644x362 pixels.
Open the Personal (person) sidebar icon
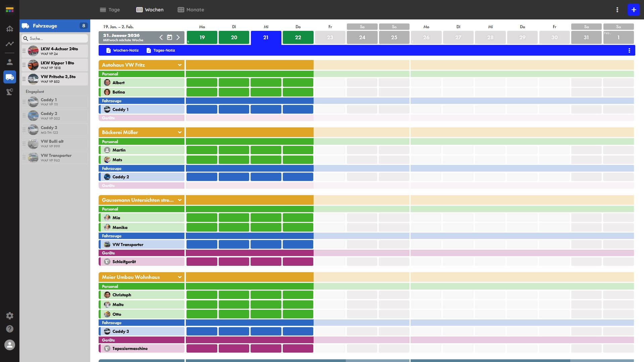(10, 62)
